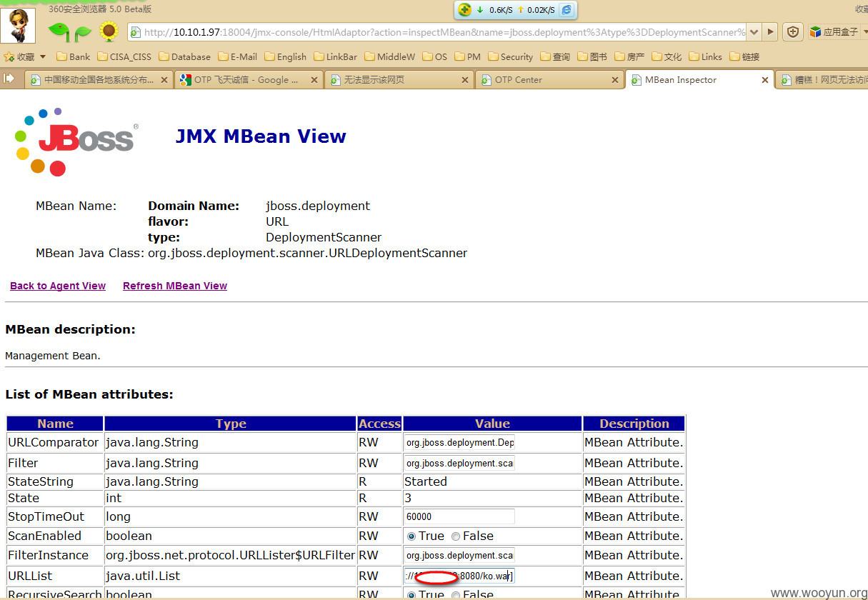Open the PM bookmark folder
868x600 pixels.
click(x=467, y=56)
